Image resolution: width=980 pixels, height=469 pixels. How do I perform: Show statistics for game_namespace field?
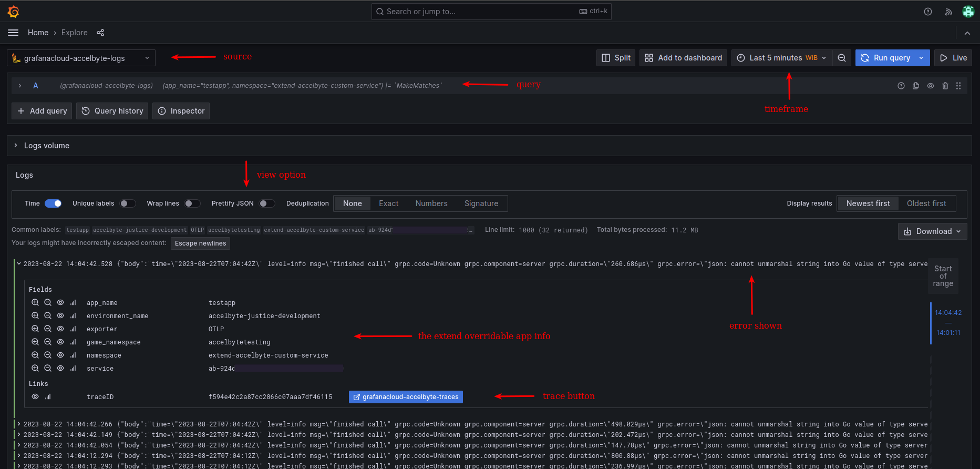(73, 342)
